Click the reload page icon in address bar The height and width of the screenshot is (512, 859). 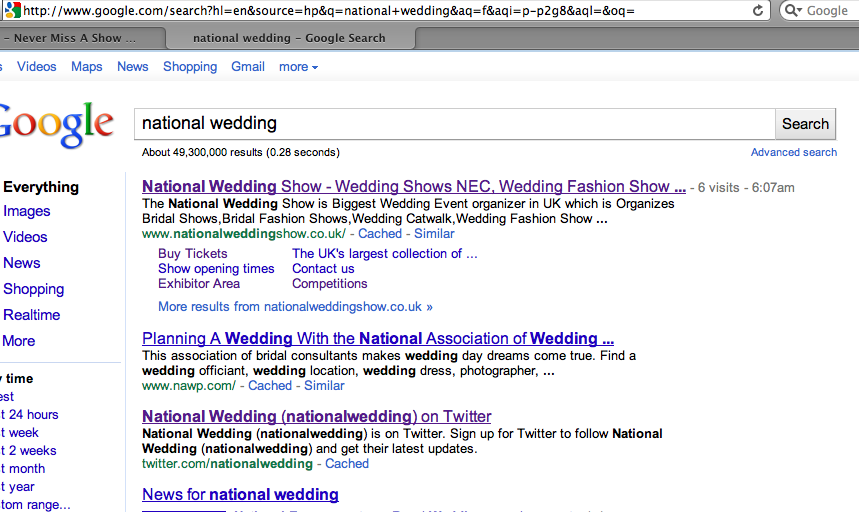[758, 10]
